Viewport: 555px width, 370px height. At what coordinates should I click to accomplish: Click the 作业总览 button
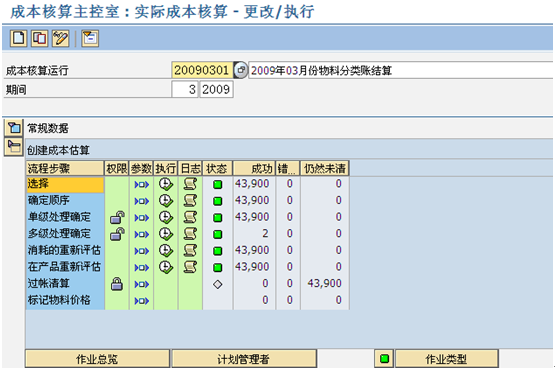point(97,359)
